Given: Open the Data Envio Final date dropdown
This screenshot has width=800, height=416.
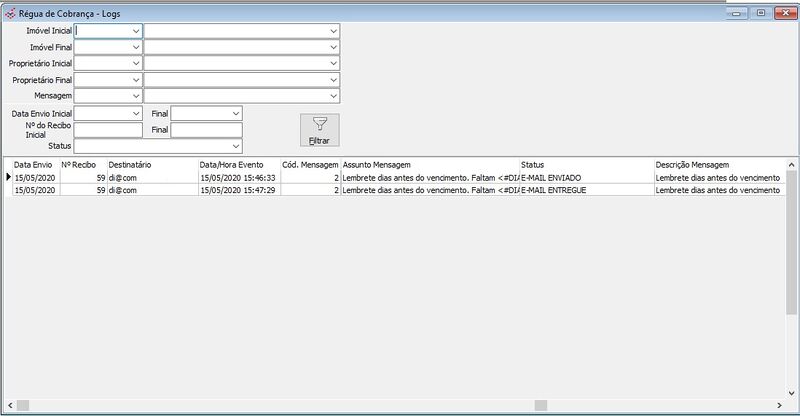Looking at the screenshot, I should click(x=235, y=114).
